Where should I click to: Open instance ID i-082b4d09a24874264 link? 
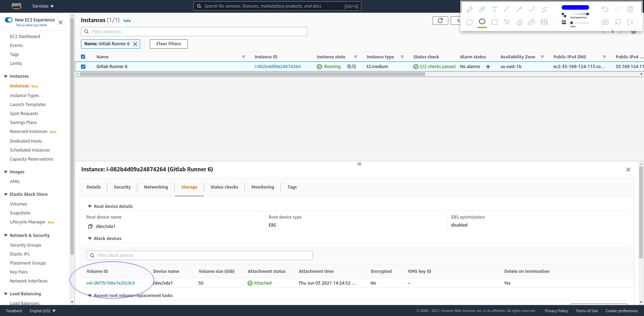277,67
